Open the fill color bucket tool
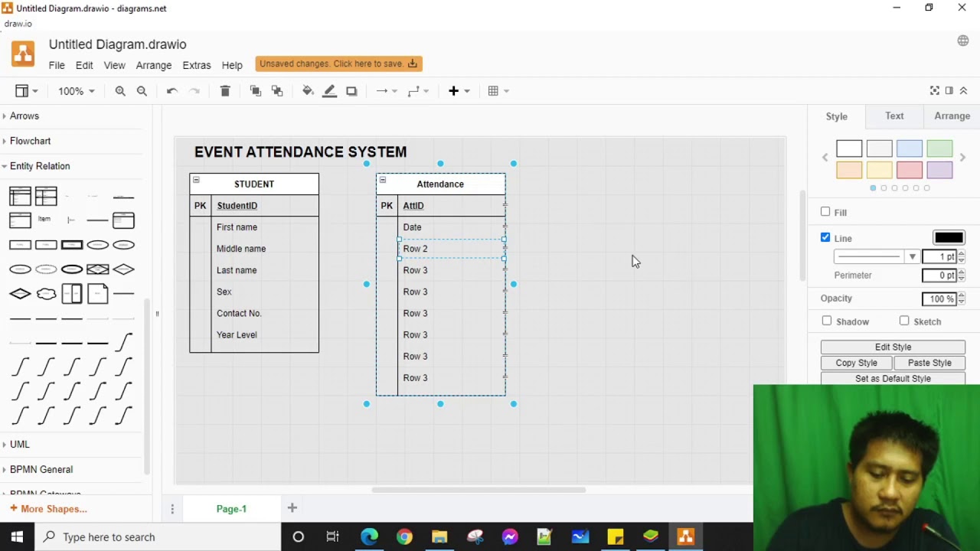 point(308,91)
